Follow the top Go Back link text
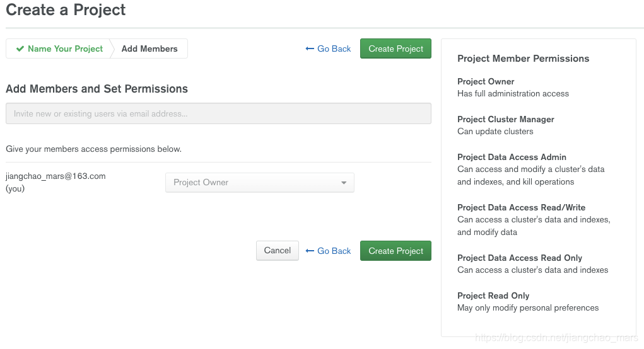644x349 pixels. pos(334,49)
